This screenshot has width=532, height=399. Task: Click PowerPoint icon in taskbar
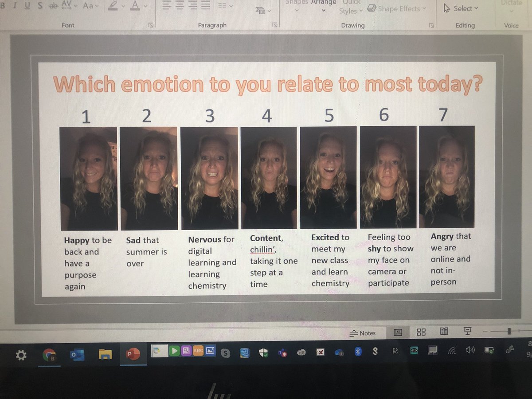(x=133, y=354)
